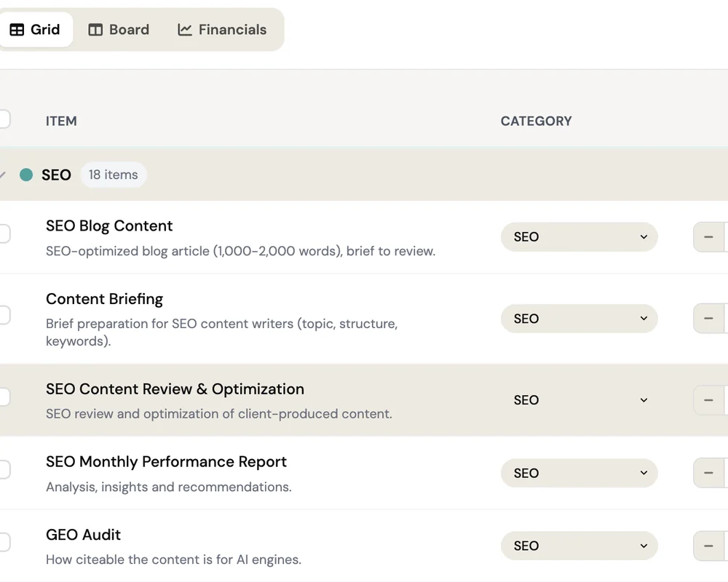Check the Content Briefing row checkbox
Image resolution: width=728 pixels, height=582 pixels.
(4, 315)
